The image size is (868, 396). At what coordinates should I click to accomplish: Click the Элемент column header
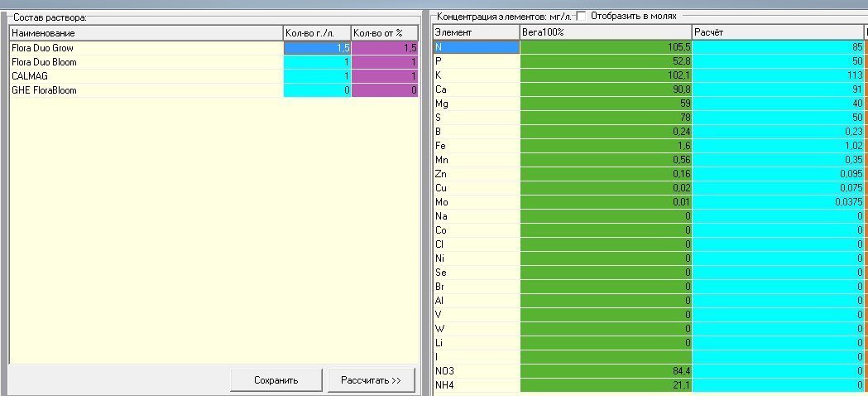click(x=476, y=32)
